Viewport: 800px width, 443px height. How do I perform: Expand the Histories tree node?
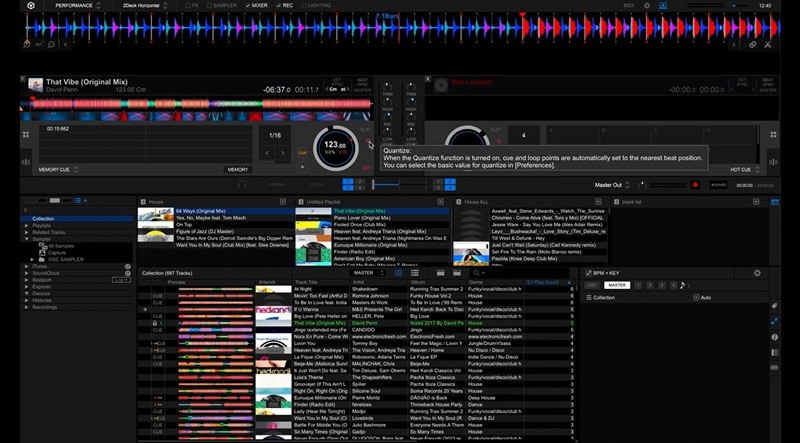coord(26,300)
